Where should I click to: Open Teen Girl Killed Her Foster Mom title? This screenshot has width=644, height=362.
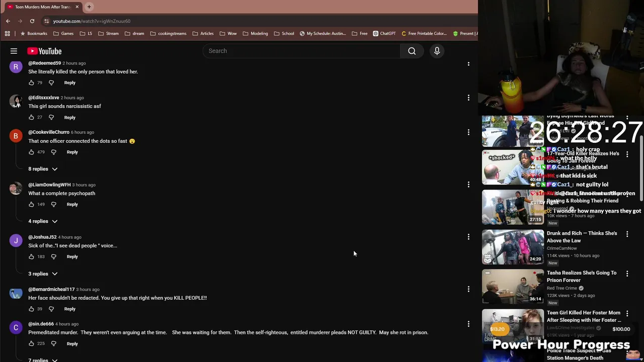pyautogui.click(x=584, y=316)
